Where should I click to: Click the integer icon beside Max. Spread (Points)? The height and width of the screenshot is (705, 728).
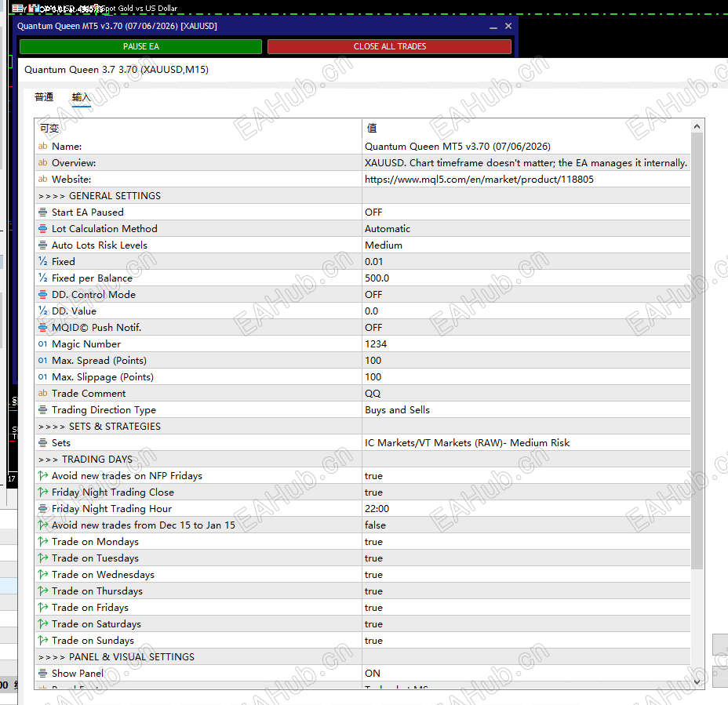[x=42, y=360]
